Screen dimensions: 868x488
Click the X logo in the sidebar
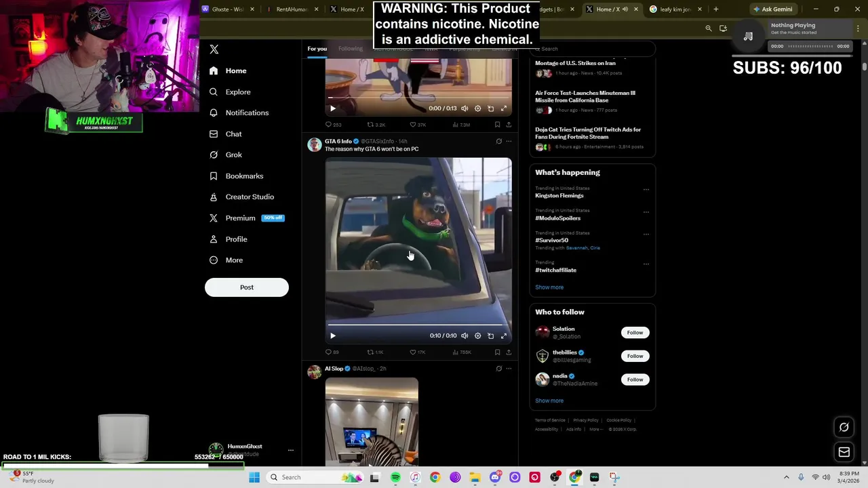214,49
